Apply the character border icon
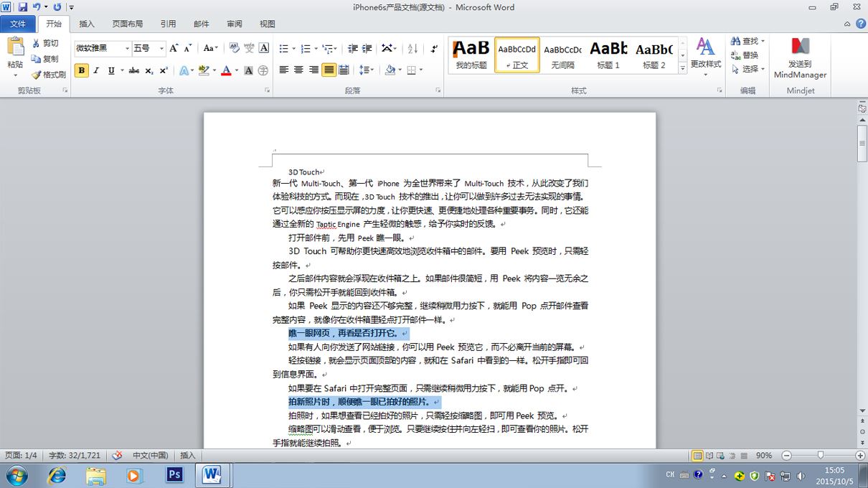868x488 pixels. pos(264,48)
